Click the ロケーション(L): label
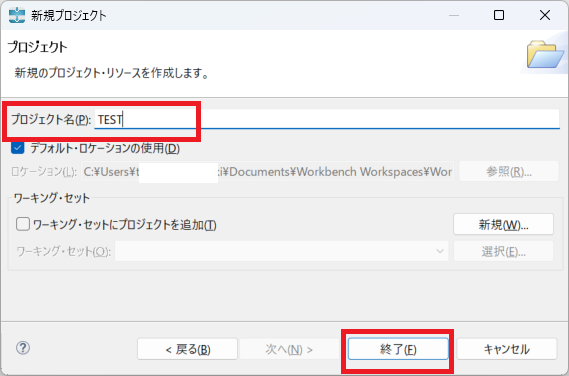569x376 pixels. (44, 171)
